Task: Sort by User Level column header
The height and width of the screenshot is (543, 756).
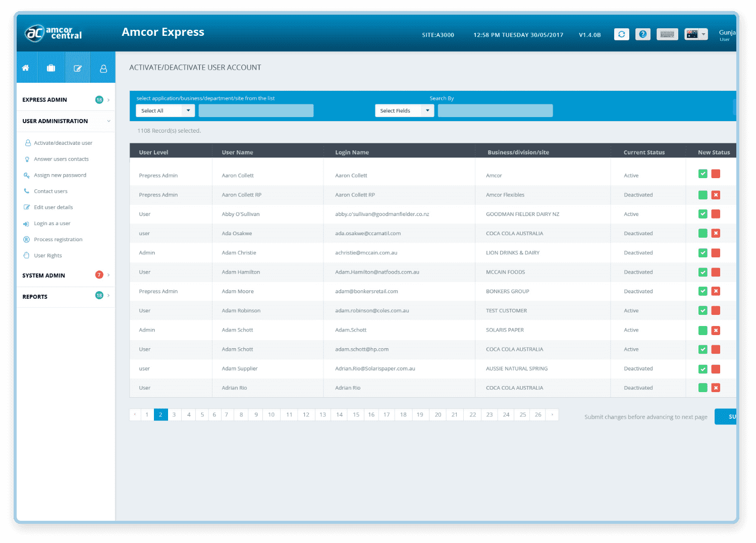Action: (153, 152)
